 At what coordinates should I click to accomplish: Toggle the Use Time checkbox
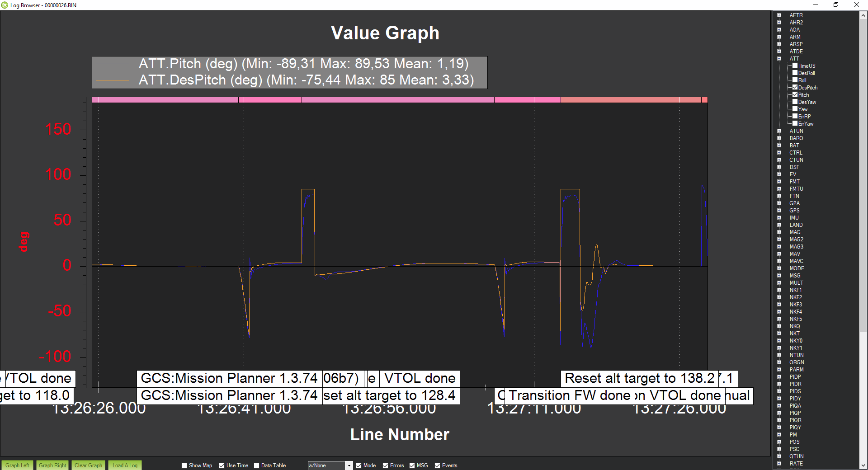coord(222,465)
